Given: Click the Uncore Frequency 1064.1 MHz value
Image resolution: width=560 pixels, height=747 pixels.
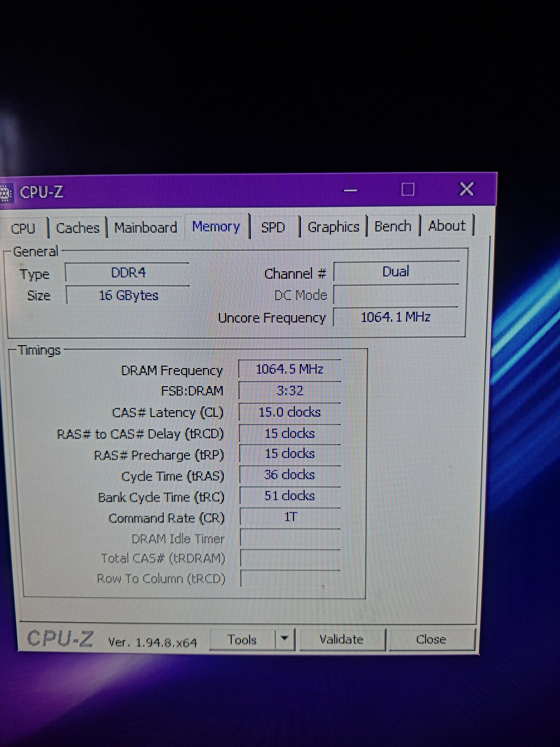Looking at the screenshot, I should [x=396, y=317].
